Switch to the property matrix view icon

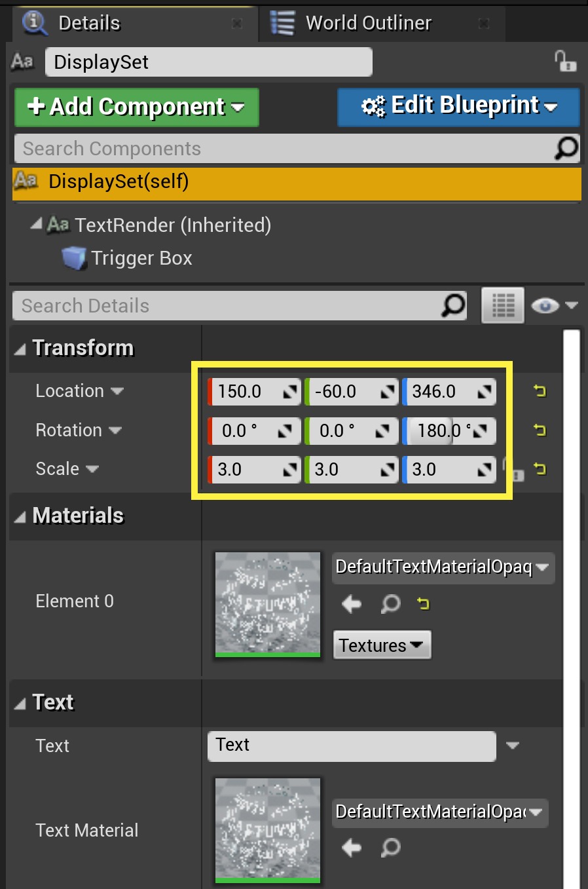click(502, 305)
